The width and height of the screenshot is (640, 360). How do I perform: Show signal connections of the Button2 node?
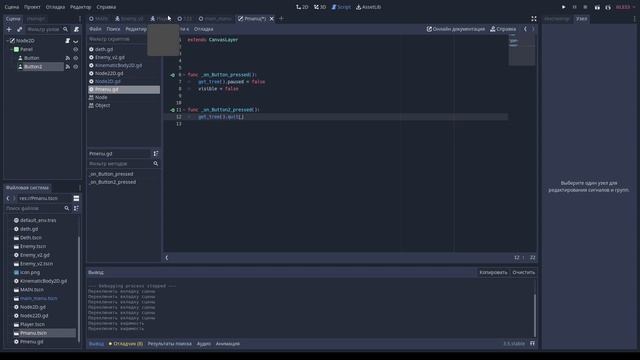pos(68,67)
